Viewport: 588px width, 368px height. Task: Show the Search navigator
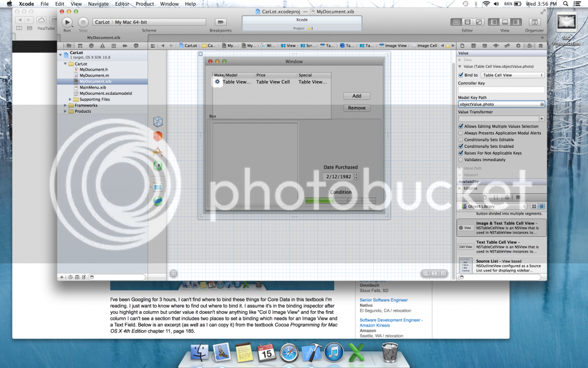coord(91,46)
